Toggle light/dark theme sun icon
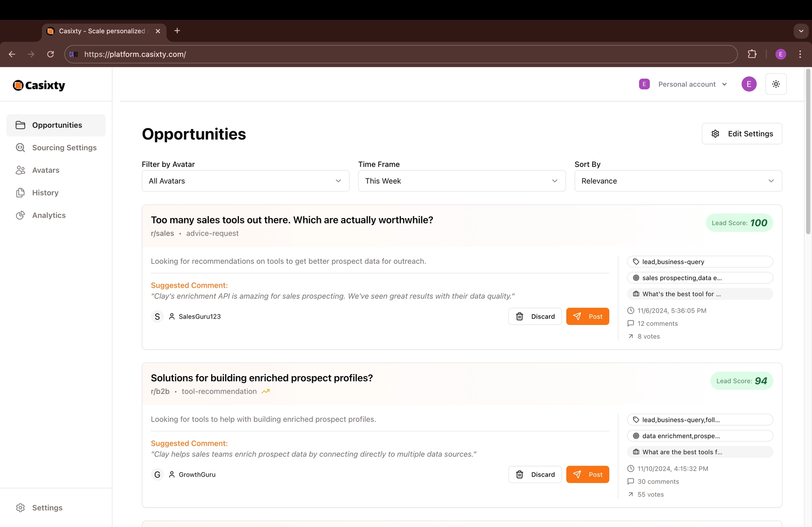The image size is (812, 527). [x=776, y=84]
